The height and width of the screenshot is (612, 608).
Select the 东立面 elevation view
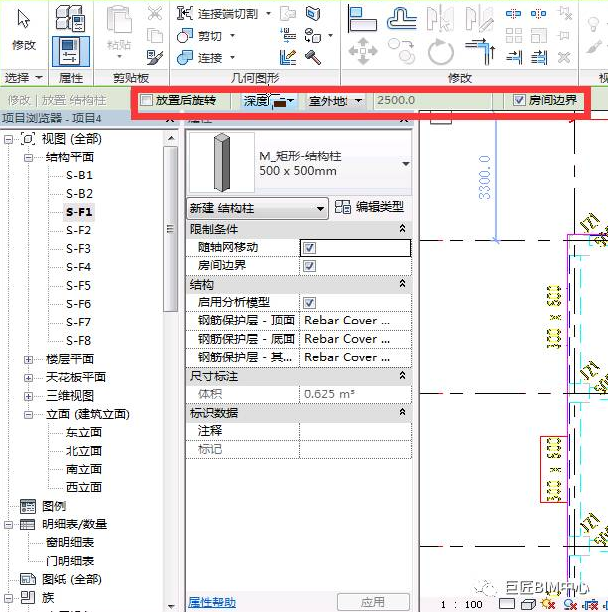click(x=84, y=432)
